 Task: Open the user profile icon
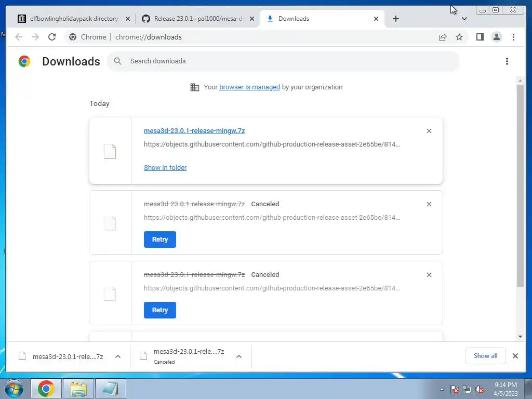[x=496, y=37]
